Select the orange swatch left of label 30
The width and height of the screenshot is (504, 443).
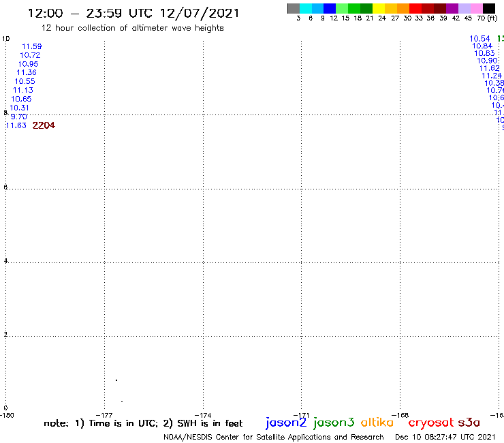[x=403, y=8]
